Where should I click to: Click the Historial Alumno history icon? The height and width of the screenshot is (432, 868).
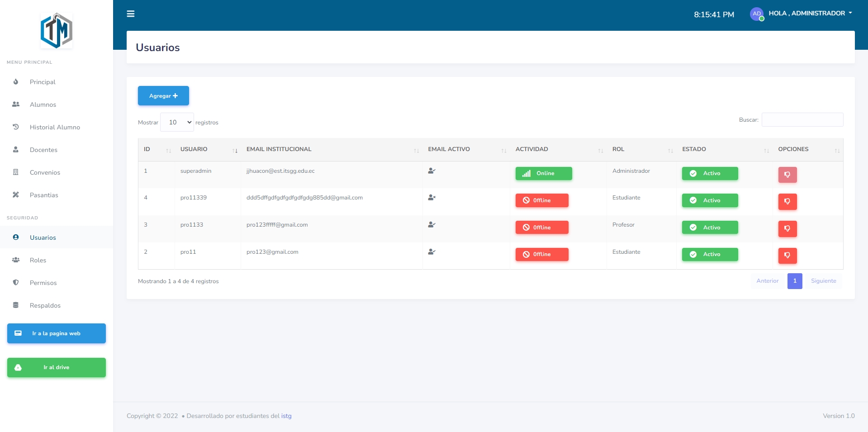16,127
